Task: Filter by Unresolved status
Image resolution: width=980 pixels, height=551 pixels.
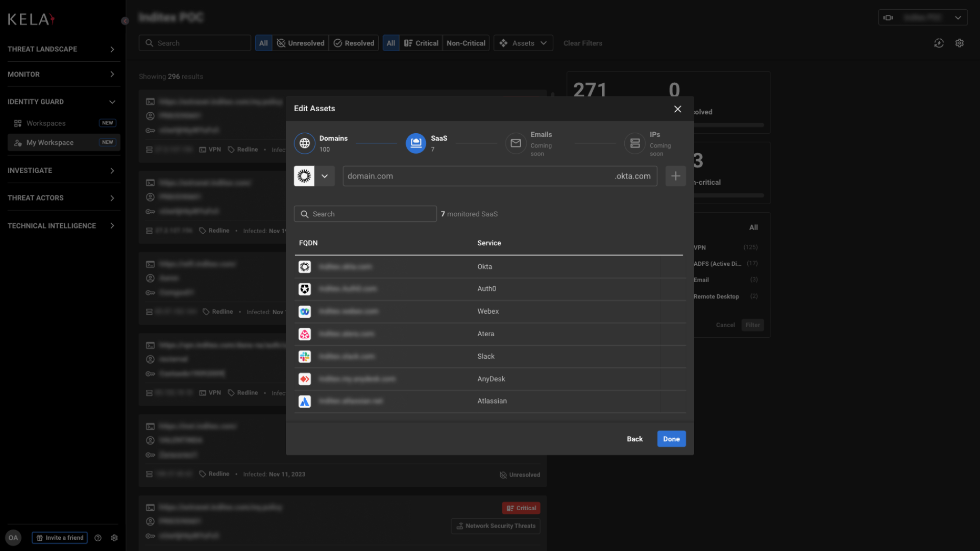Action: [301, 43]
